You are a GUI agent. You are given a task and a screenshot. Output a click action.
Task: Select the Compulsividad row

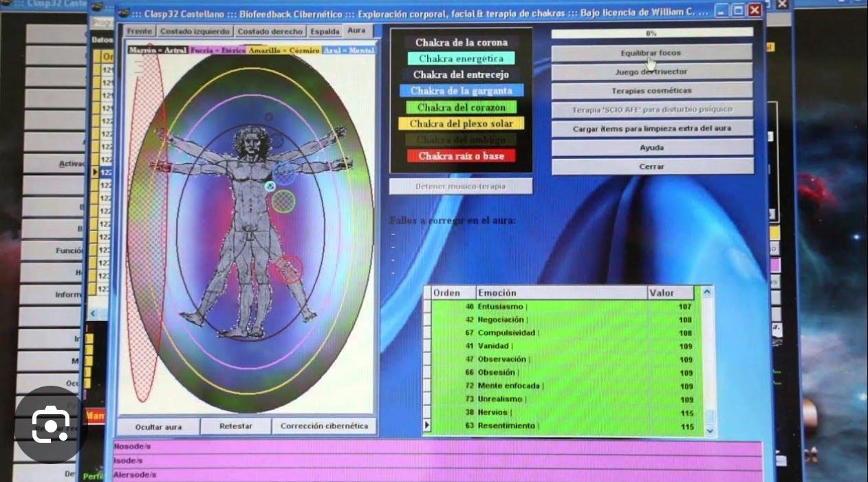pos(563,333)
